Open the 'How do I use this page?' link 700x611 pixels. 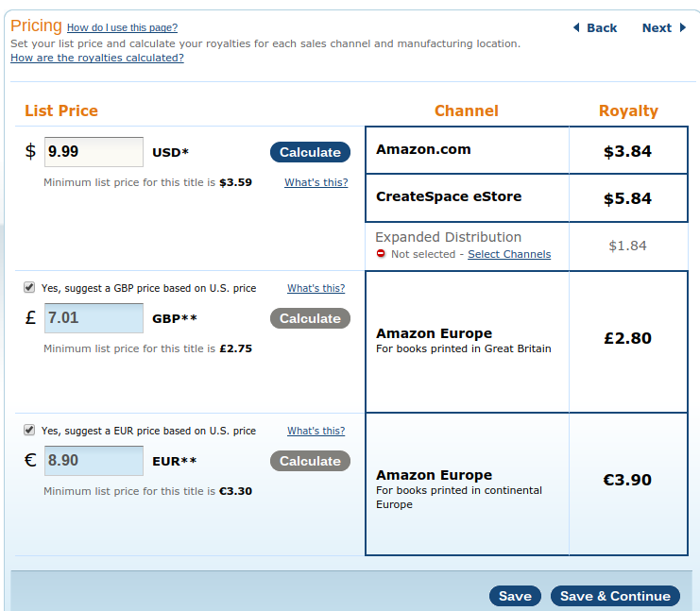coord(122,27)
